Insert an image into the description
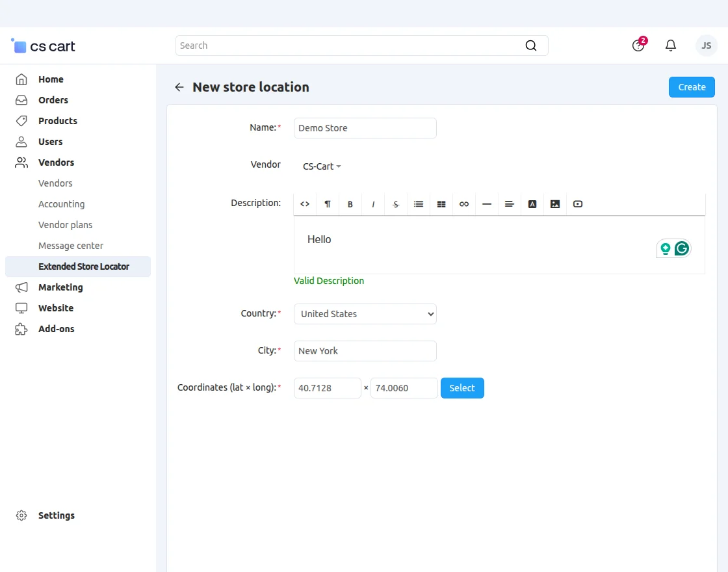Screen dimensions: 728x572 point(555,204)
